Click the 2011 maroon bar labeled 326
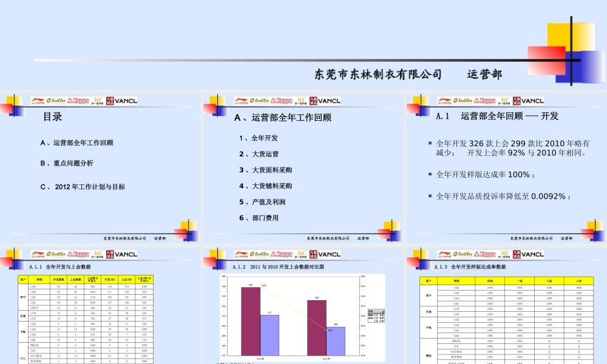 click(x=317, y=328)
